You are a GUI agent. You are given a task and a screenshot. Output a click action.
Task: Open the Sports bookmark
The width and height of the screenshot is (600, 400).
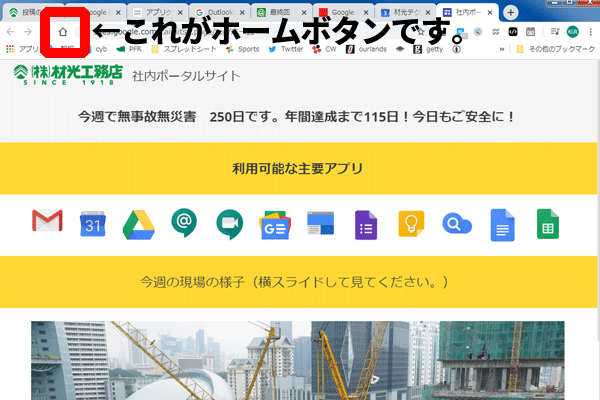point(242,49)
